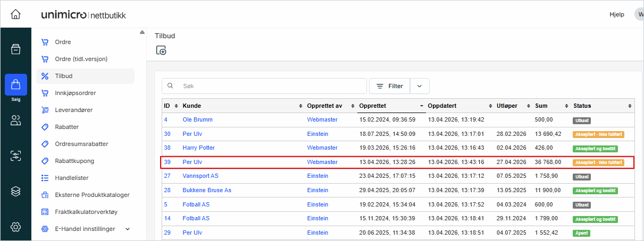
Task: Select the Salg shopping bag icon
Action: tap(15, 85)
